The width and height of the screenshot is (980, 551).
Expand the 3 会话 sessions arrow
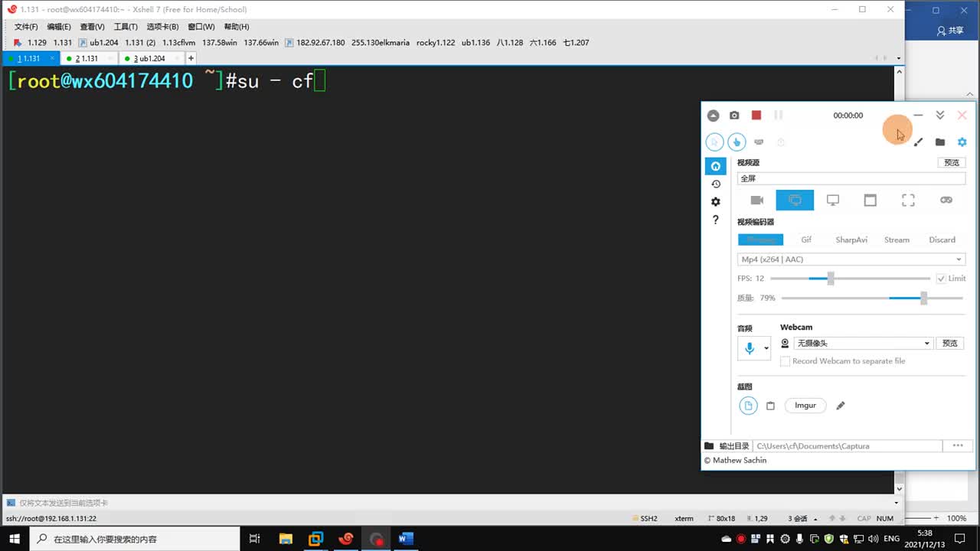tap(815, 519)
